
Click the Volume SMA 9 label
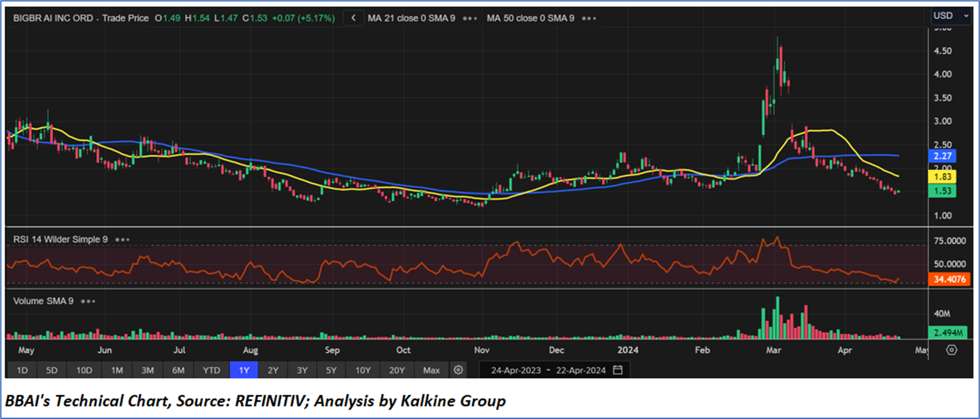[44, 301]
